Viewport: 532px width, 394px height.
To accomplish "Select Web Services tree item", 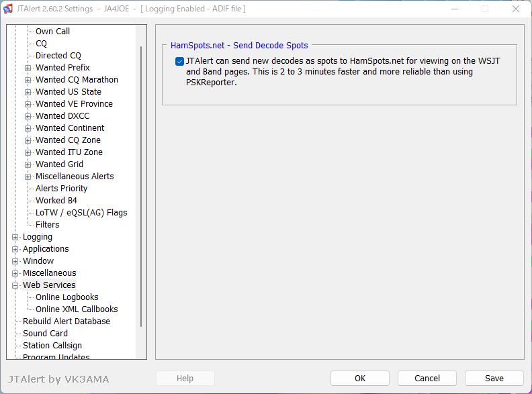I will [x=49, y=285].
